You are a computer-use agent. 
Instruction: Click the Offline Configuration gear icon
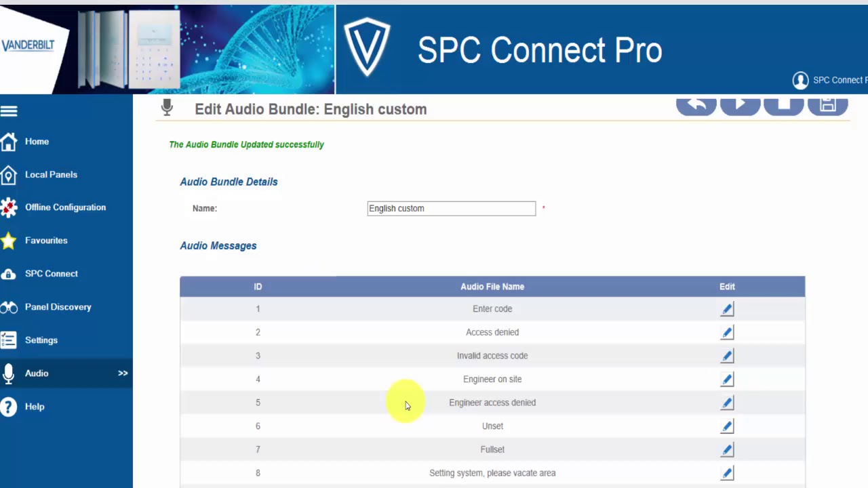9,207
